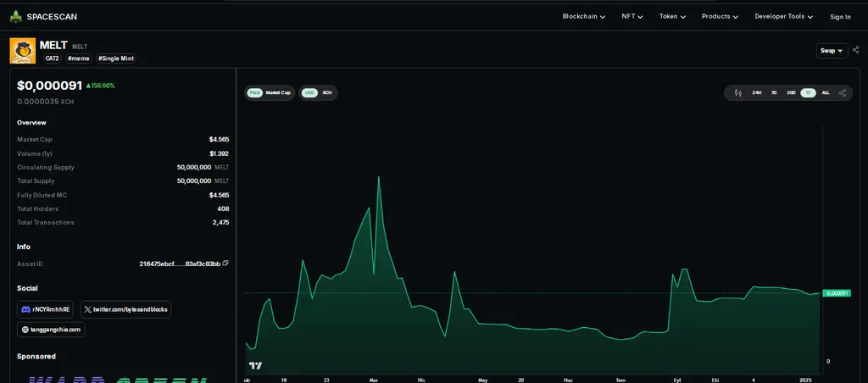Click the Overview heading
The width and height of the screenshot is (868, 383).
click(x=31, y=122)
